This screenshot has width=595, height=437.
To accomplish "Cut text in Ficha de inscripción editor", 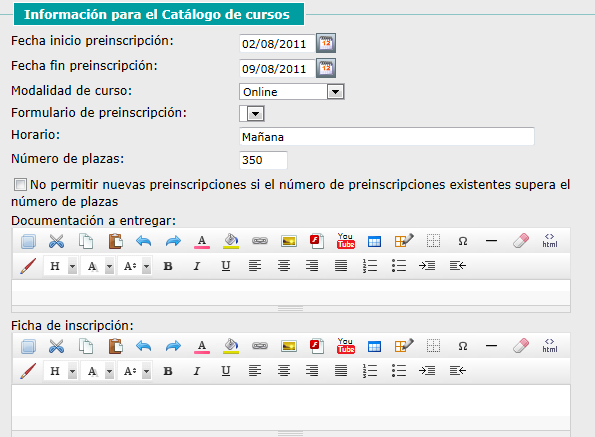I will pos(57,346).
